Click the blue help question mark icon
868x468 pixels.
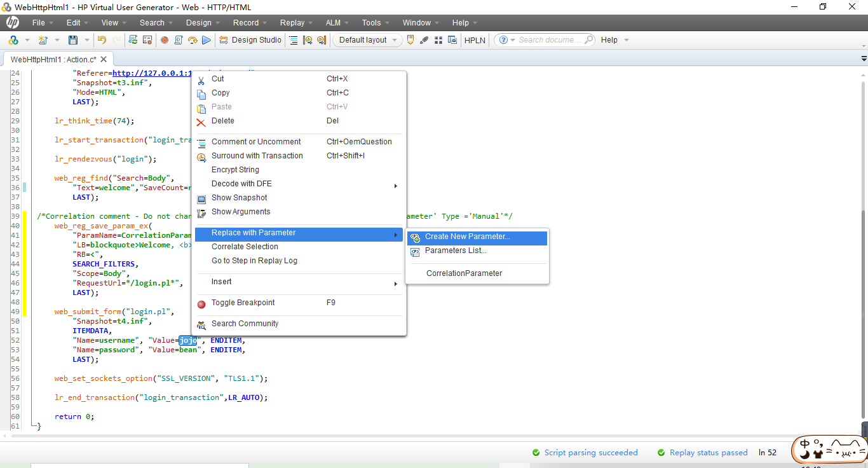point(504,40)
